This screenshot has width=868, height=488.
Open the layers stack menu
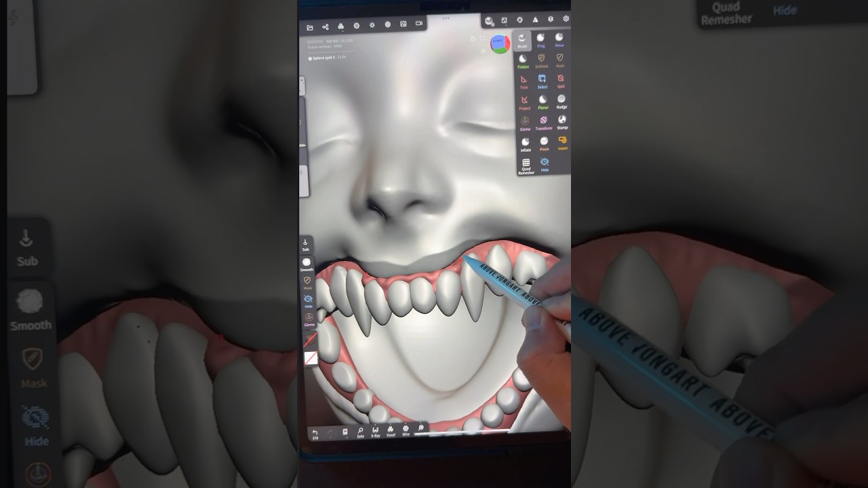(551, 19)
